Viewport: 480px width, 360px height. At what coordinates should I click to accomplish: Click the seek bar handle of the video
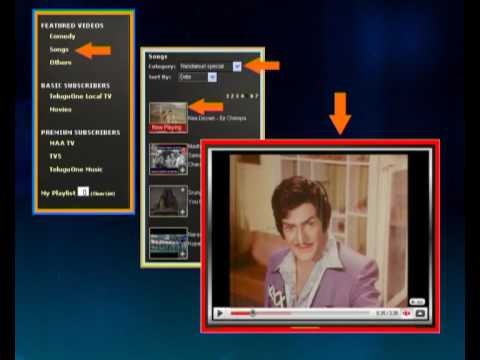pos(253,313)
